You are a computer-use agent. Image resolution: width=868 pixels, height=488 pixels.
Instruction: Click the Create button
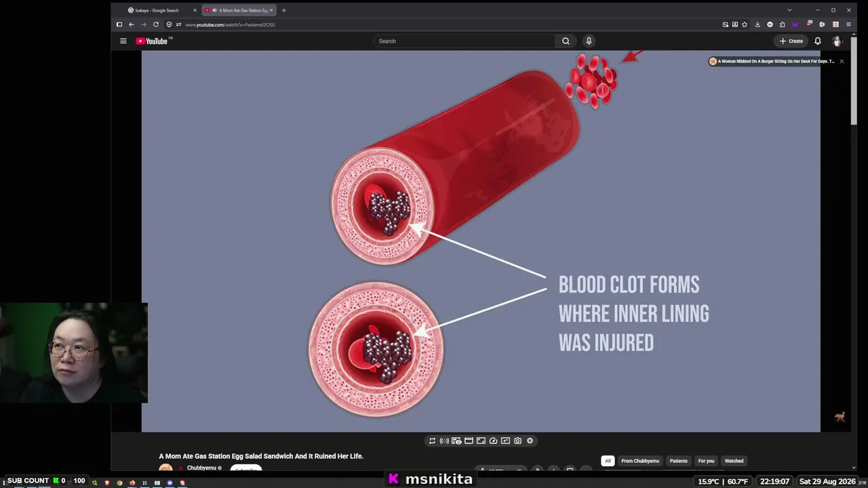click(x=791, y=41)
